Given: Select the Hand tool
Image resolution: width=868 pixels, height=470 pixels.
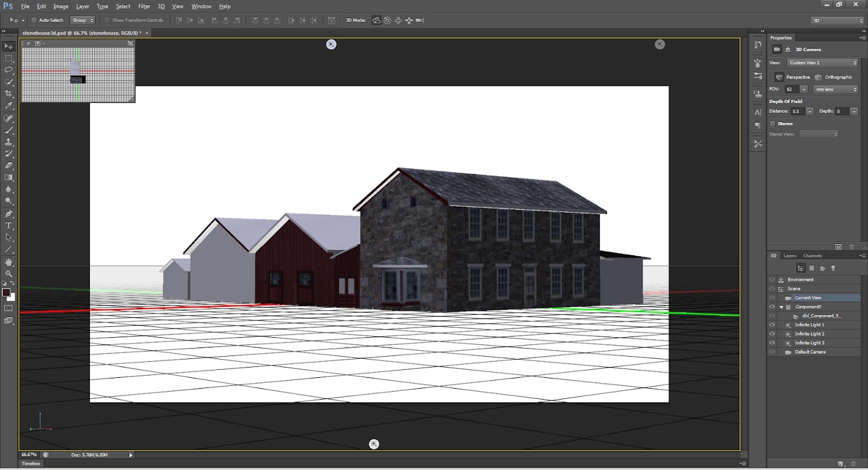Looking at the screenshot, I should click(x=9, y=262).
